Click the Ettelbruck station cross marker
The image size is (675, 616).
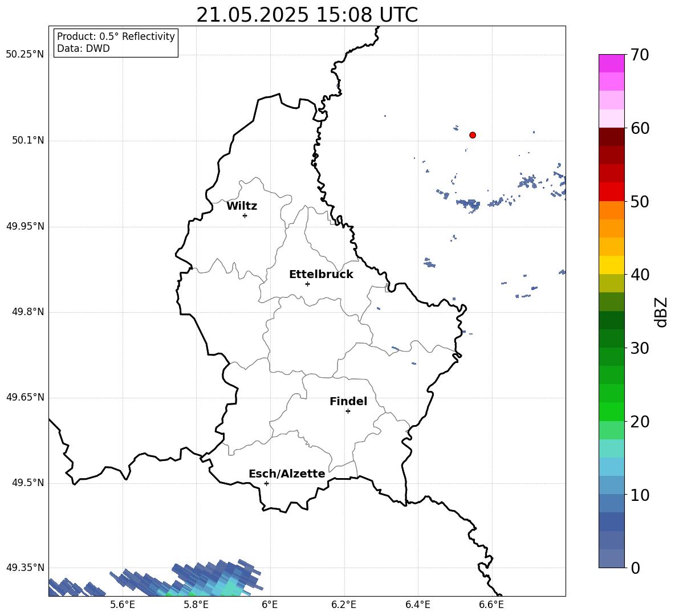pos(307,284)
